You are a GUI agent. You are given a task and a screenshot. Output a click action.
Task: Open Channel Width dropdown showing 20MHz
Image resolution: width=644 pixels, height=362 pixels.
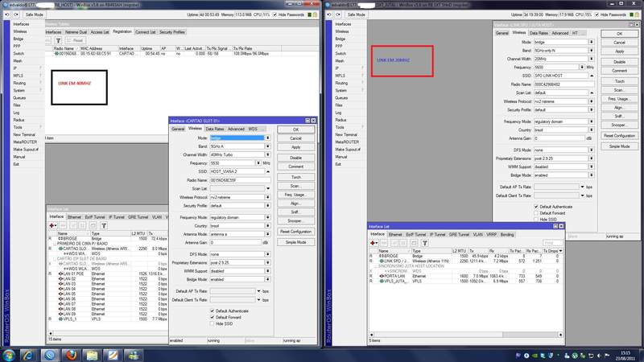pyautogui.click(x=592, y=59)
